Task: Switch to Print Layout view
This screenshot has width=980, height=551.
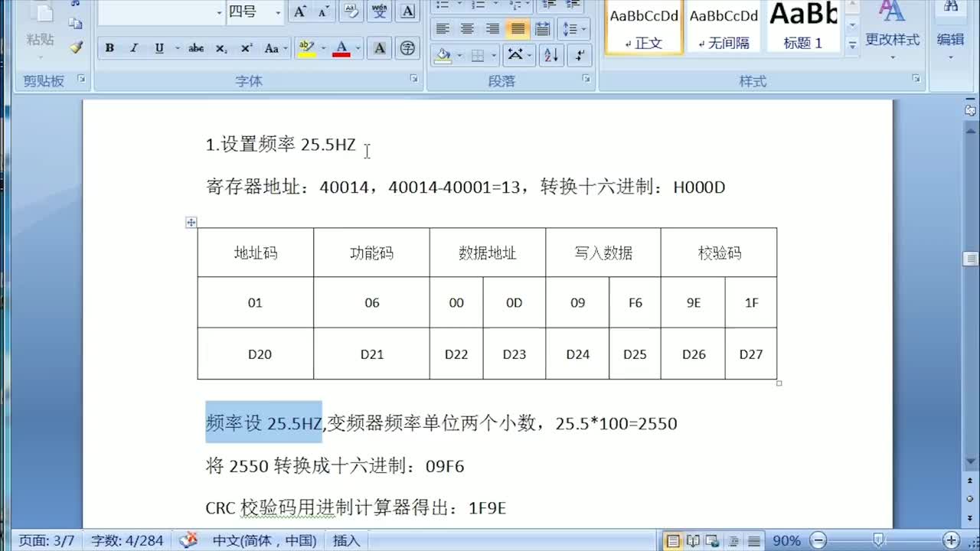Action: [673, 541]
